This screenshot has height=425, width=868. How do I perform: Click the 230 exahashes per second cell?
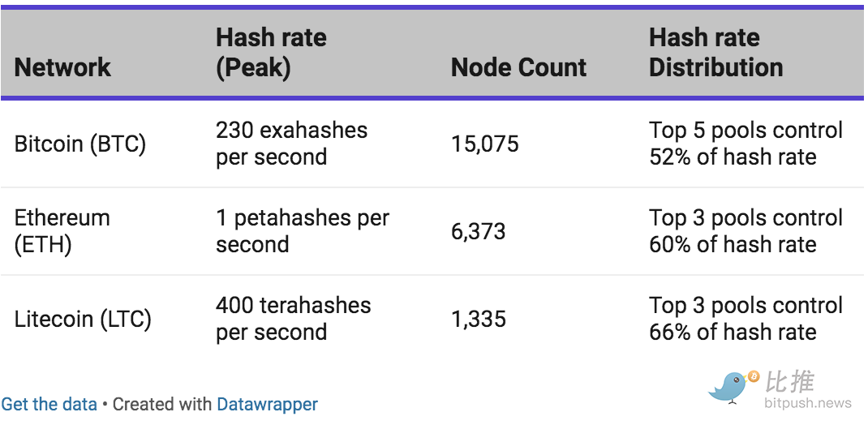291,144
